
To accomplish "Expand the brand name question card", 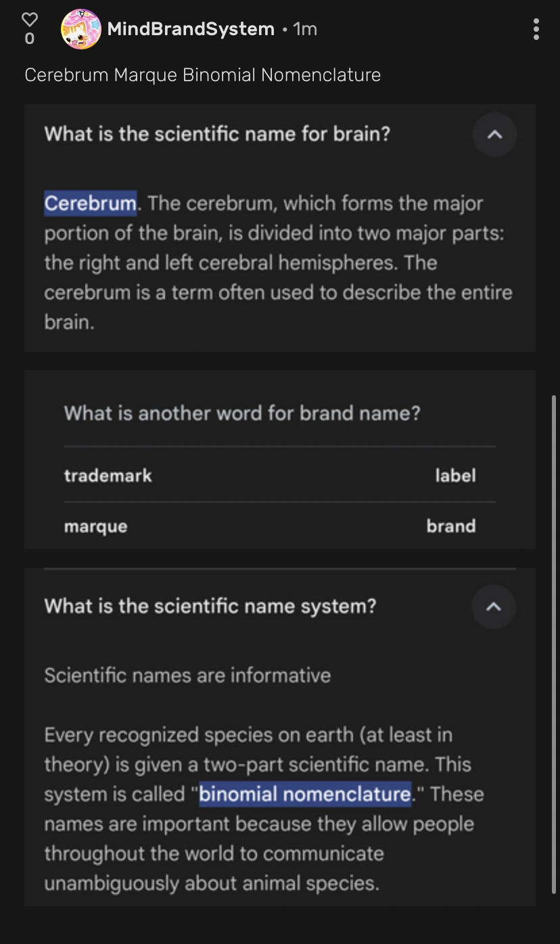I will [x=242, y=413].
